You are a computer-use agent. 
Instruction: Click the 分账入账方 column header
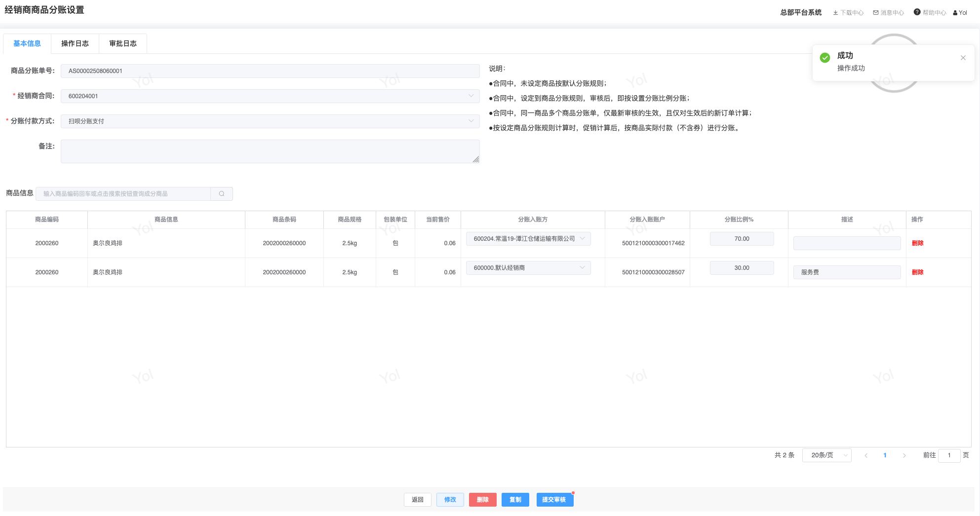click(x=533, y=220)
